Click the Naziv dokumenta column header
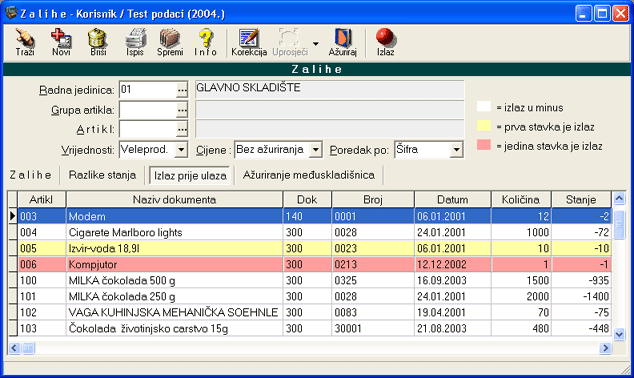The width and height of the screenshot is (634, 378). (x=174, y=200)
